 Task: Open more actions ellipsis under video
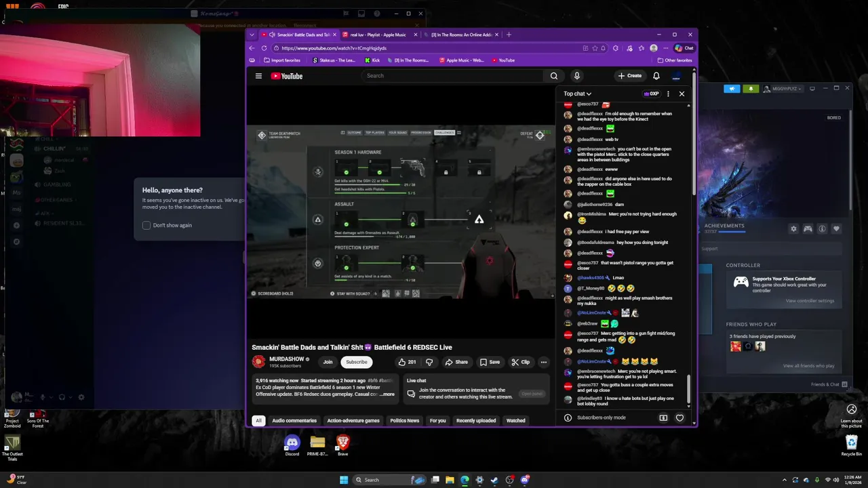(543, 362)
